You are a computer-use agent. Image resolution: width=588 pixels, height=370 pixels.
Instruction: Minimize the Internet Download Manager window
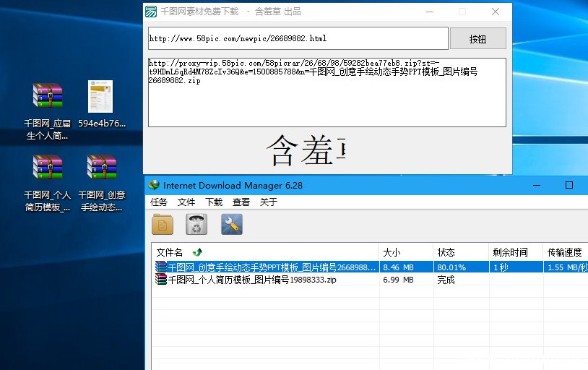pos(537,185)
